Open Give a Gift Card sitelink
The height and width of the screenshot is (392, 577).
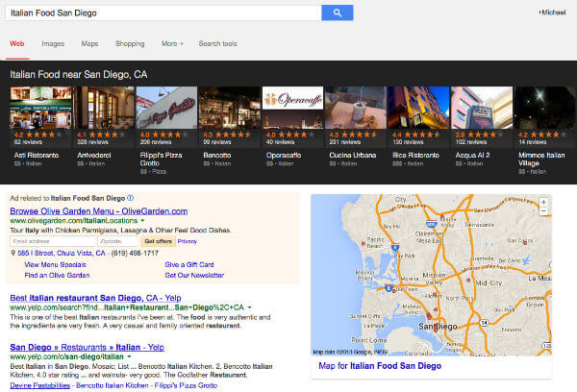click(x=189, y=265)
